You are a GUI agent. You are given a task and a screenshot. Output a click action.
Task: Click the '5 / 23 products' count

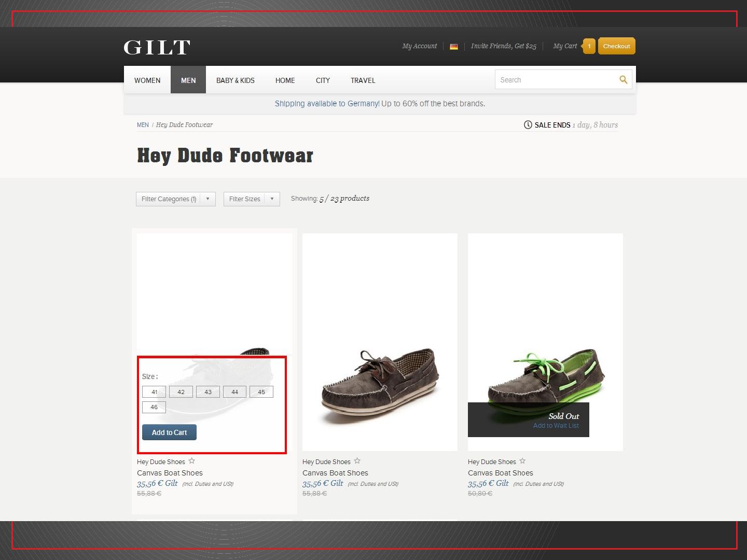tap(344, 199)
